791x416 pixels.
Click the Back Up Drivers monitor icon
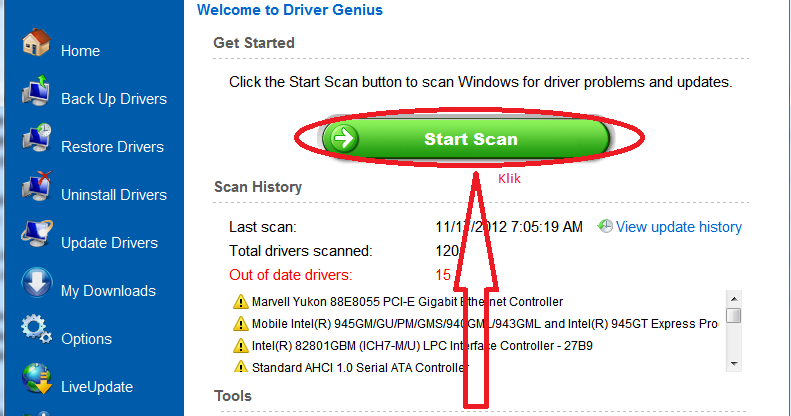tap(36, 90)
